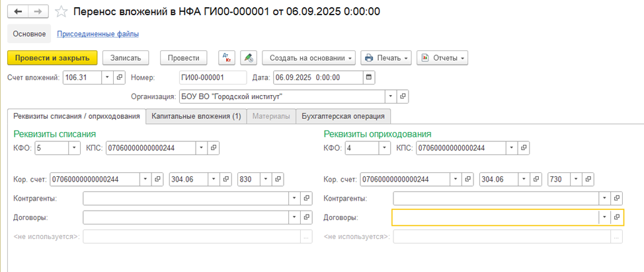Click Провести и закрыть button
Screen dimensions: 644x272
click(52, 58)
